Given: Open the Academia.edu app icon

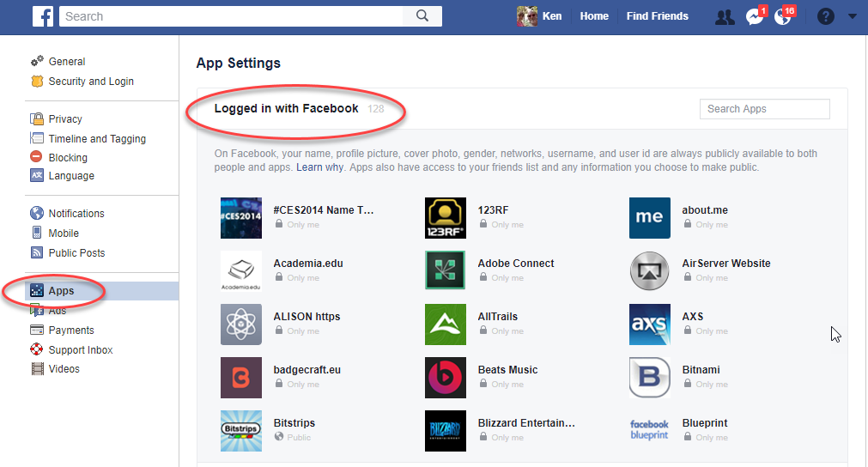Looking at the screenshot, I should (x=240, y=271).
